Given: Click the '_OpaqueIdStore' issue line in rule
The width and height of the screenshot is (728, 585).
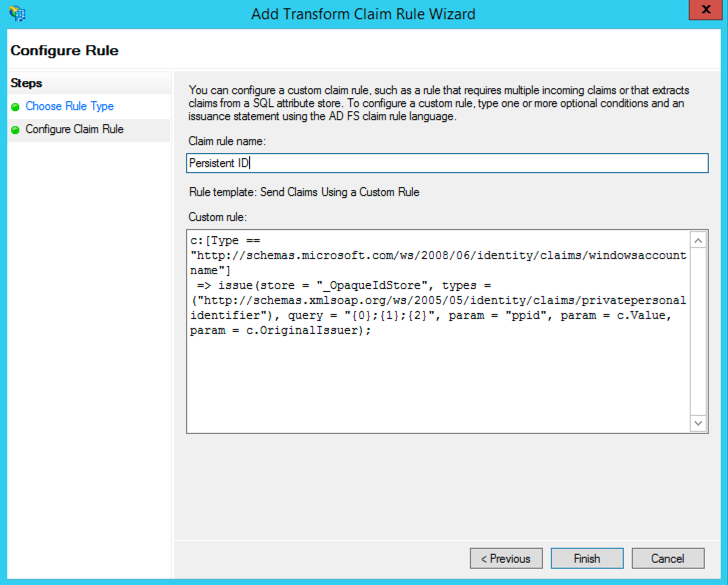Looking at the screenshot, I should coord(344,286).
